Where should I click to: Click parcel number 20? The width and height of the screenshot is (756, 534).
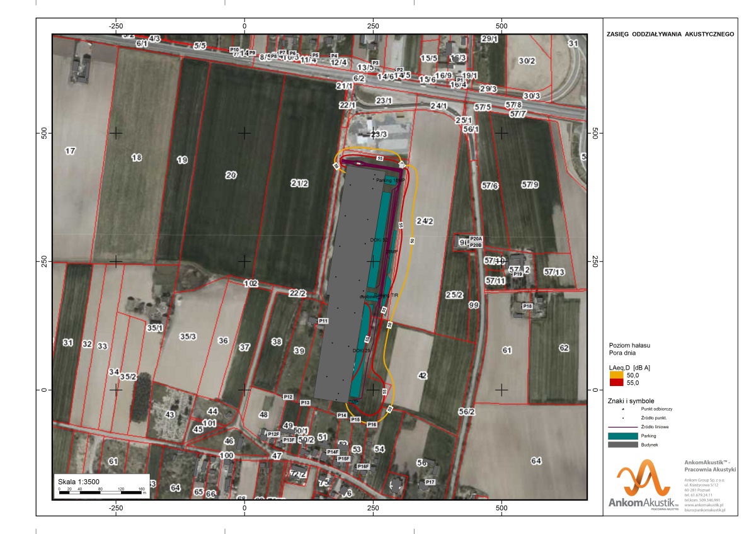pos(231,176)
